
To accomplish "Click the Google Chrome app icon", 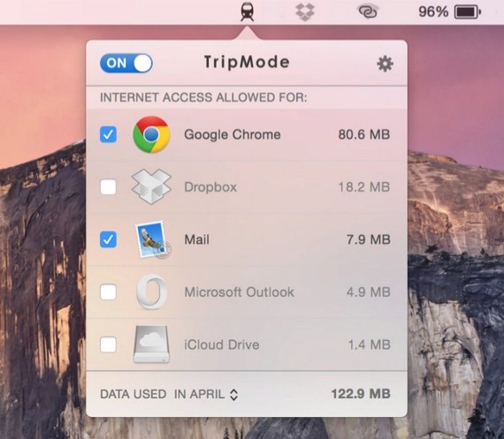I will [151, 134].
